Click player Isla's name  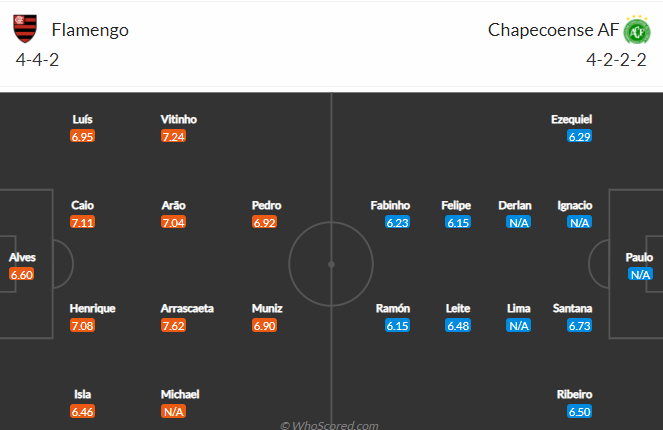(82, 394)
